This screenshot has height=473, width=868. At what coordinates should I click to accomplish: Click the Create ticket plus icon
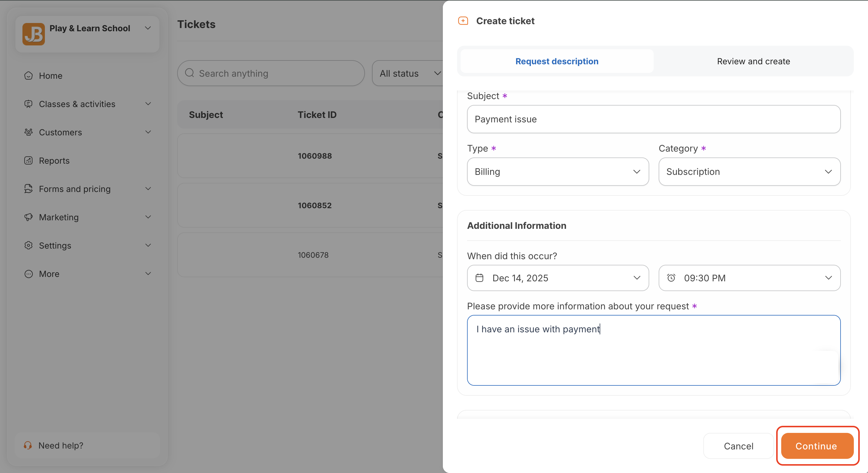[x=463, y=21]
